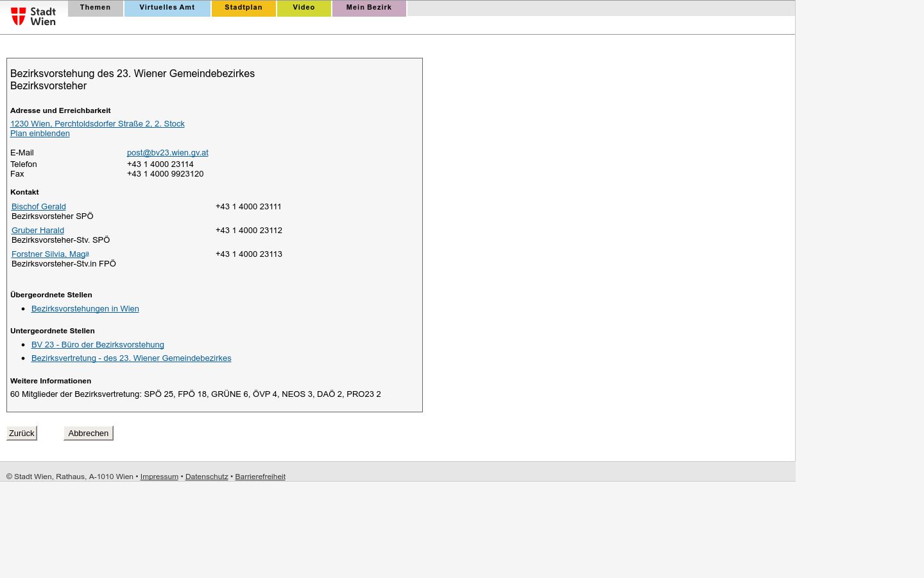
Task: Open contact Gruber Harald
Action: [x=38, y=231]
